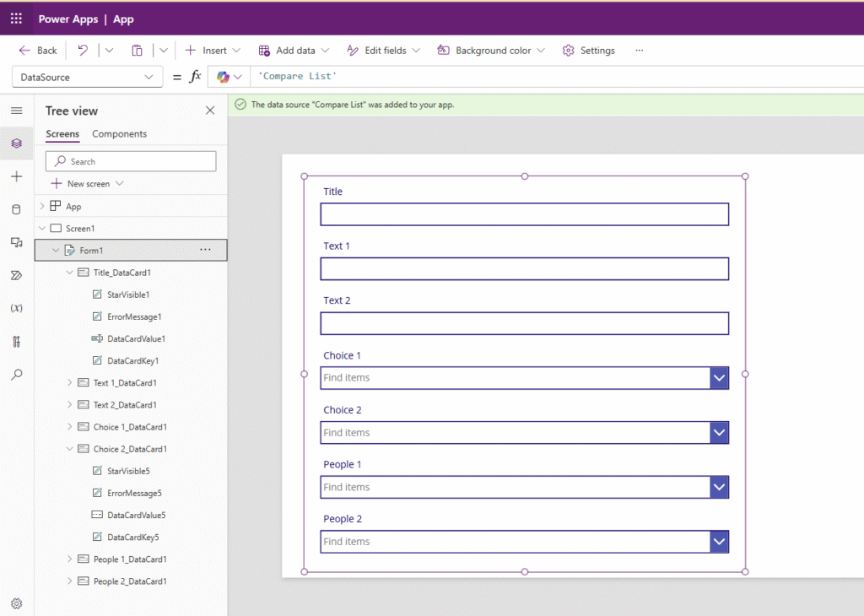This screenshot has height=616, width=864.
Task: Open the Insert menu
Action: coord(213,50)
